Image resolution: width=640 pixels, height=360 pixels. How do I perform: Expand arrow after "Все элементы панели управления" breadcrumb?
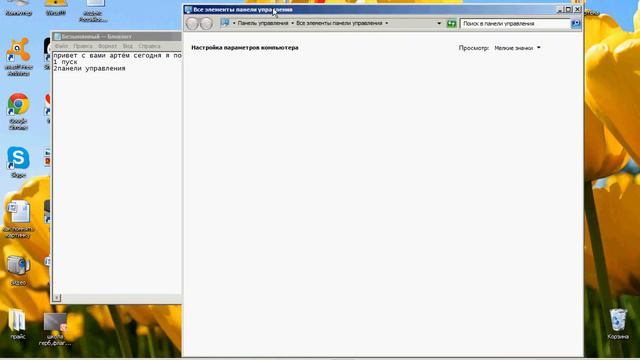point(387,23)
